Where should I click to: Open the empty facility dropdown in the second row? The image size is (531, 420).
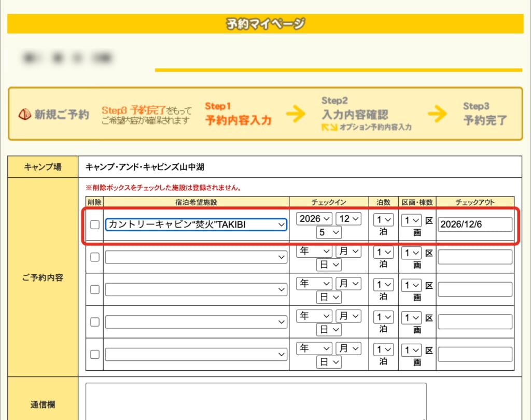(x=196, y=257)
